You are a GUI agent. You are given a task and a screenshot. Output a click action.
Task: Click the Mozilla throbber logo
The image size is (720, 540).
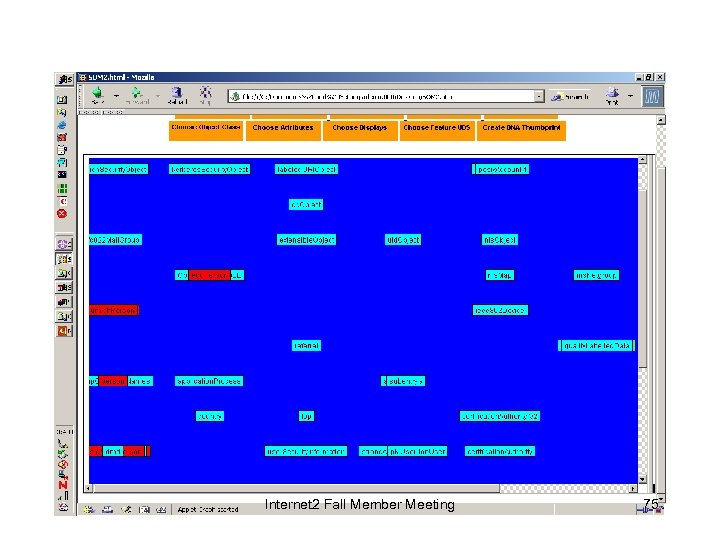(652, 96)
